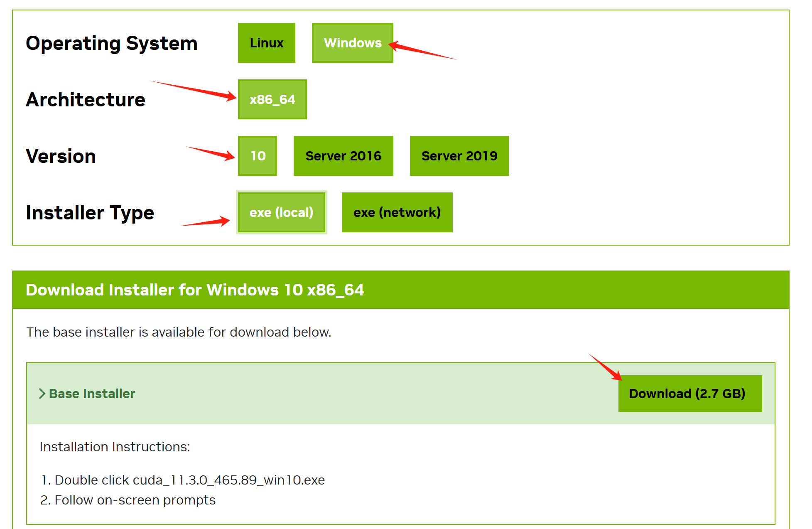Select the Server 2019 version
The height and width of the screenshot is (529, 812).
459,156
